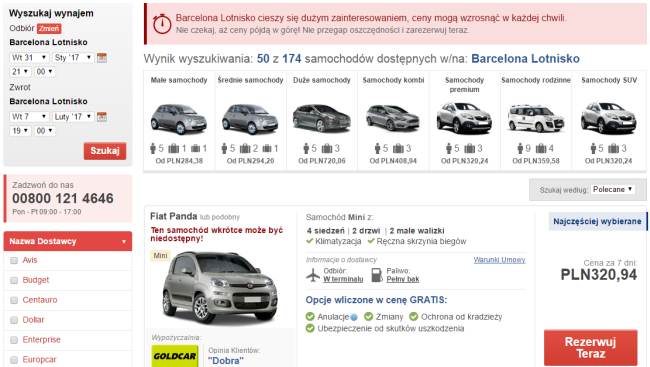Open the pickup hour dropdown '21'
This screenshot has height=367, width=650.
[20, 72]
